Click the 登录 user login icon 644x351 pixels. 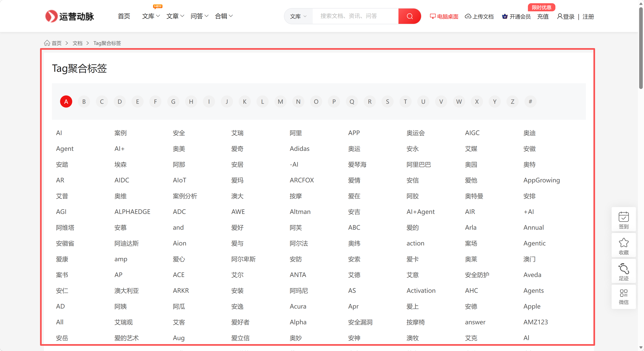pos(560,17)
